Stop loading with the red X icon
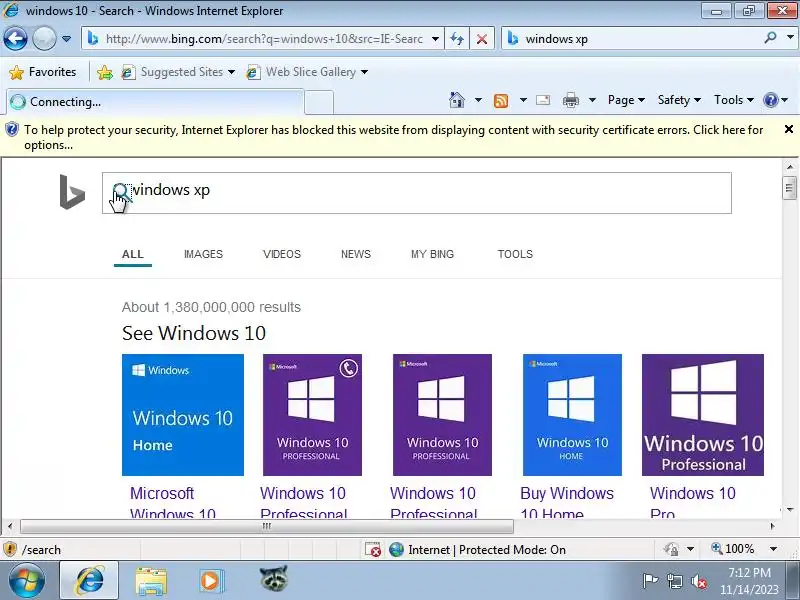 (x=482, y=39)
